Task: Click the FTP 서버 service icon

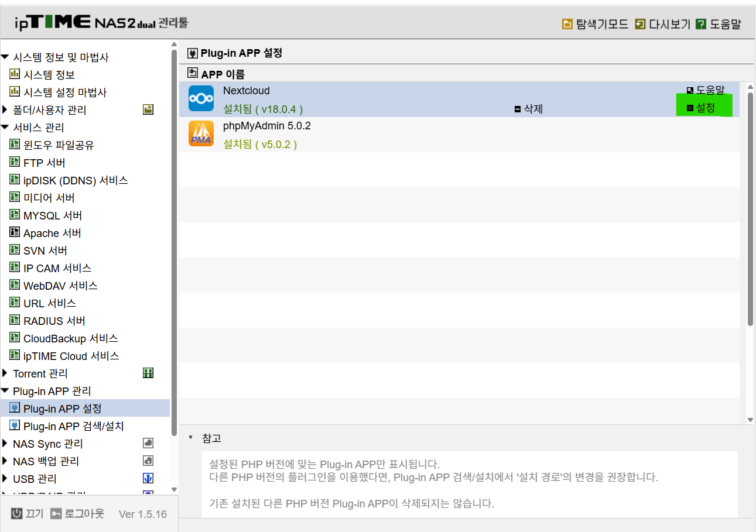Action: click(15, 162)
